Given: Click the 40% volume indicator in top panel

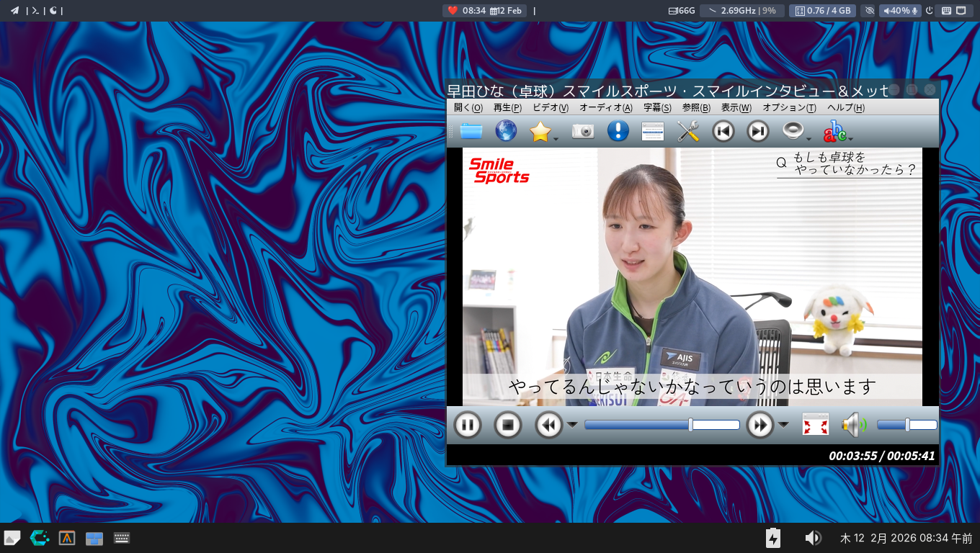Looking at the screenshot, I should pyautogui.click(x=896, y=11).
